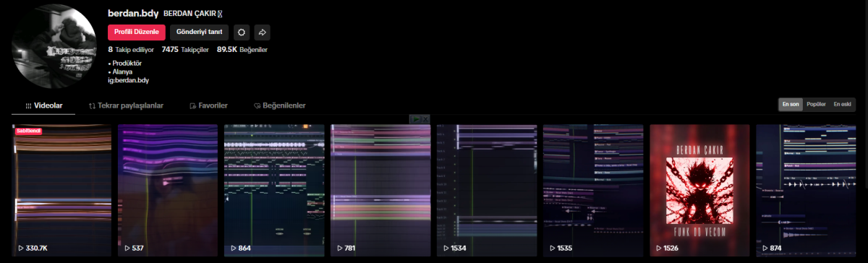Open the 8 Takip ediliyor list
This screenshot has width=868, height=263.
click(x=131, y=50)
